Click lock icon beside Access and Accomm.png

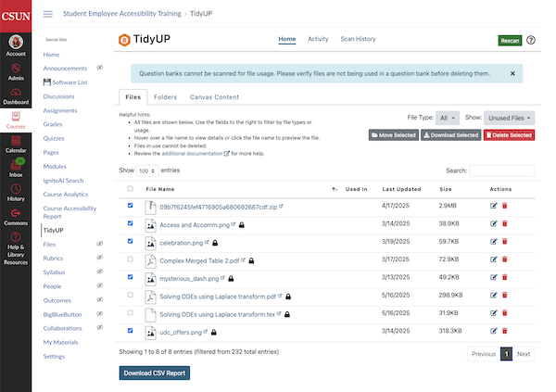tap(242, 225)
